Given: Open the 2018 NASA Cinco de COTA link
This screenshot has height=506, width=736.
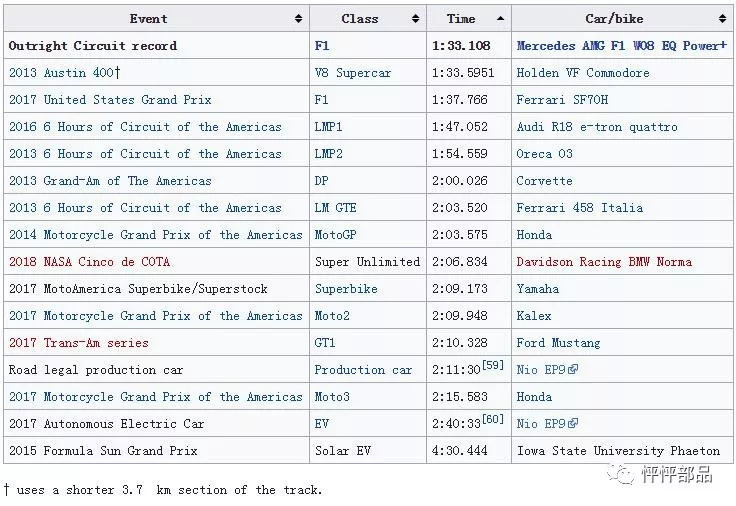Looking at the screenshot, I should [x=89, y=261].
